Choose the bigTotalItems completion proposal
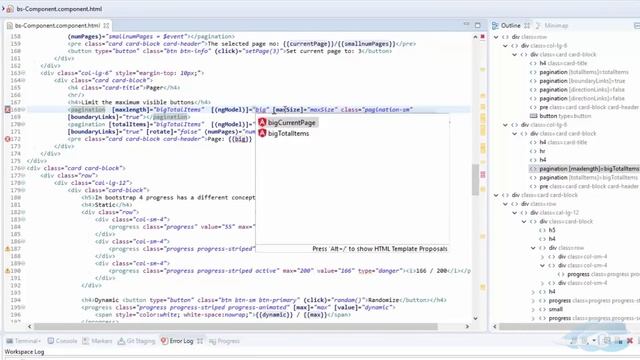The height and width of the screenshot is (360, 640). [x=288, y=133]
